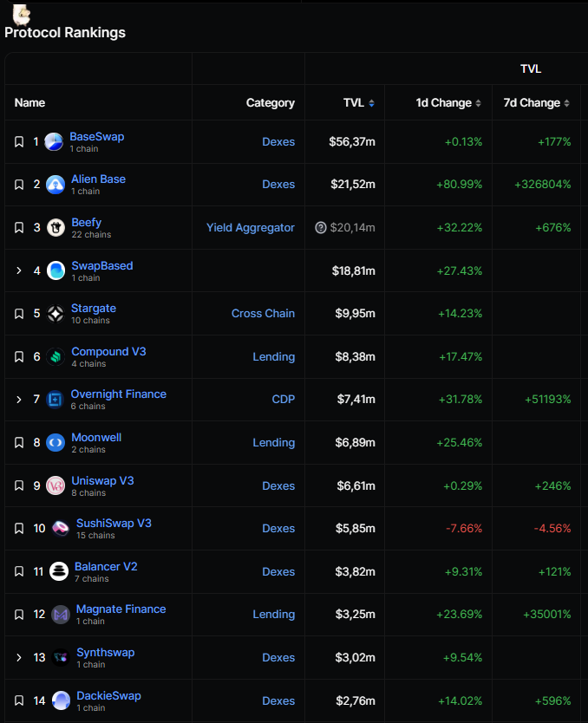Screen dimensions: 588x723
Task: Toggle bookmark for Balancer V2
Action: [19, 571]
